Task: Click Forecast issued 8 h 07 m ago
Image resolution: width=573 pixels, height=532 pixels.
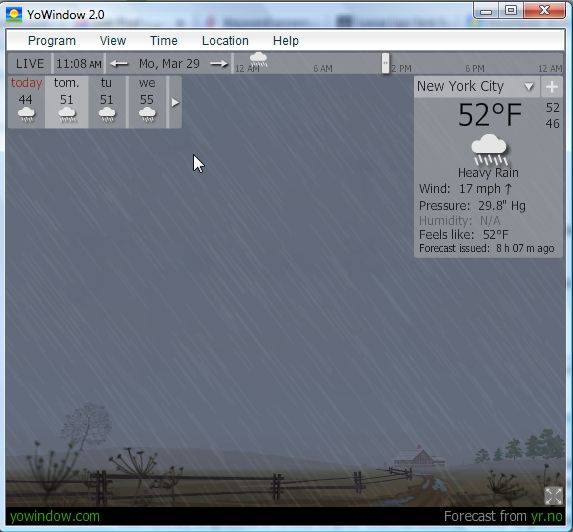Action: tap(487, 248)
